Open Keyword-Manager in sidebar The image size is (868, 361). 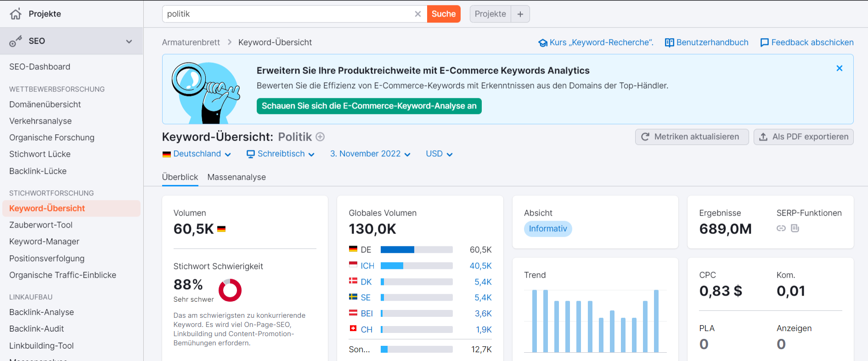coord(45,241)
